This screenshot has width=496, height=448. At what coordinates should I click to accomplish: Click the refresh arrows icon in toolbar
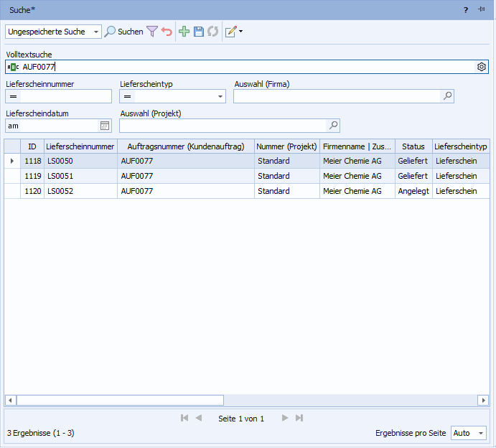(x=212, y=32)
